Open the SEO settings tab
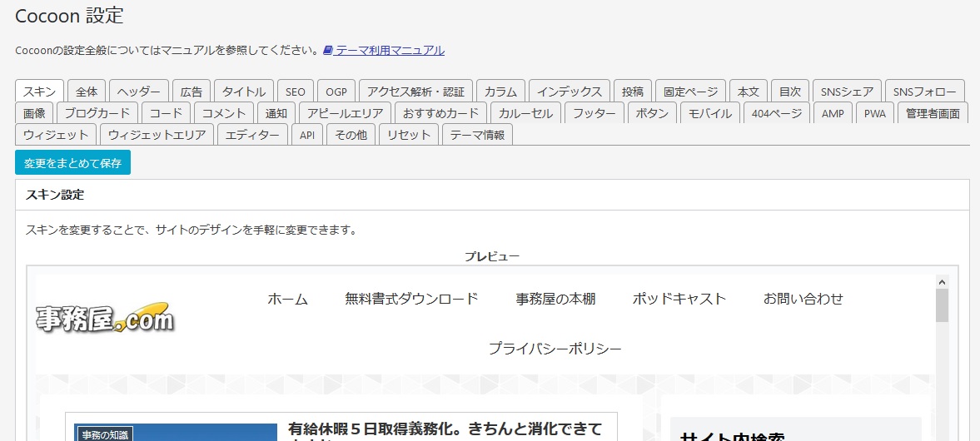The image size is (980, 441). tap(296, 92)
